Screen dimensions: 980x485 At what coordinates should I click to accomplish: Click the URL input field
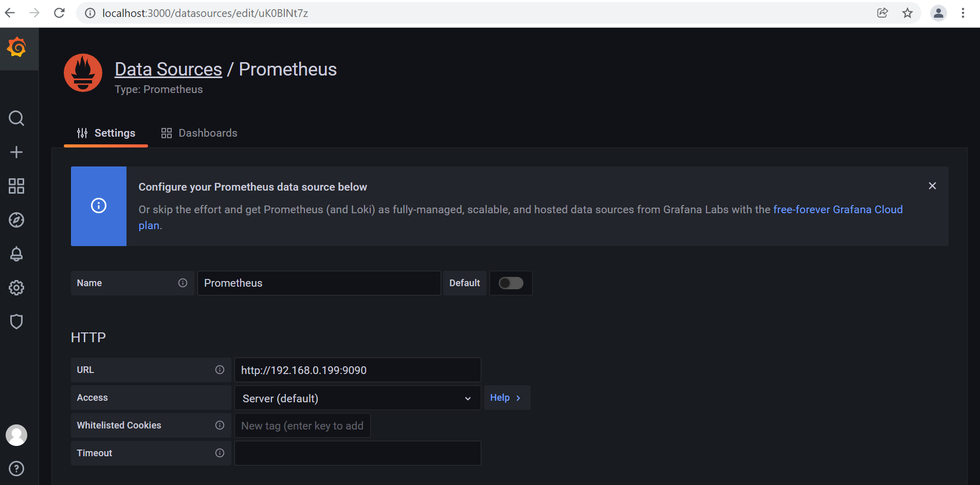pyautogui.click(x=357, y=370)
